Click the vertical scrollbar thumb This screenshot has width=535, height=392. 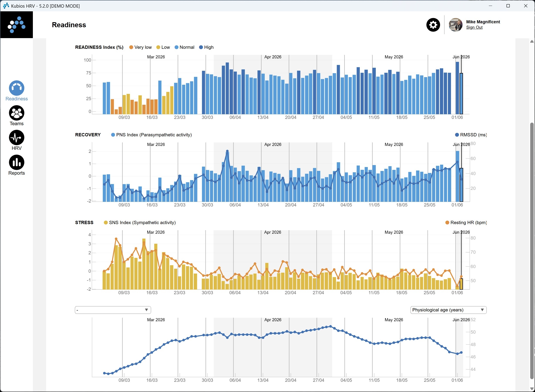[532, 251]
